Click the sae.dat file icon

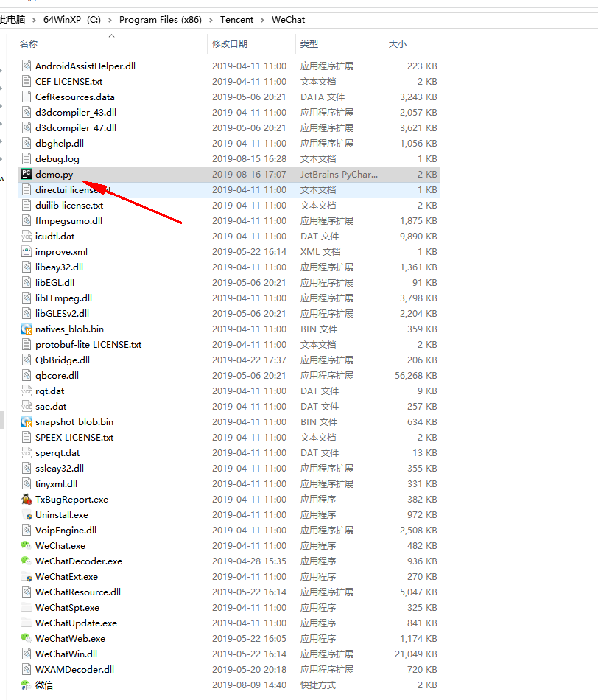click(27, 406)
